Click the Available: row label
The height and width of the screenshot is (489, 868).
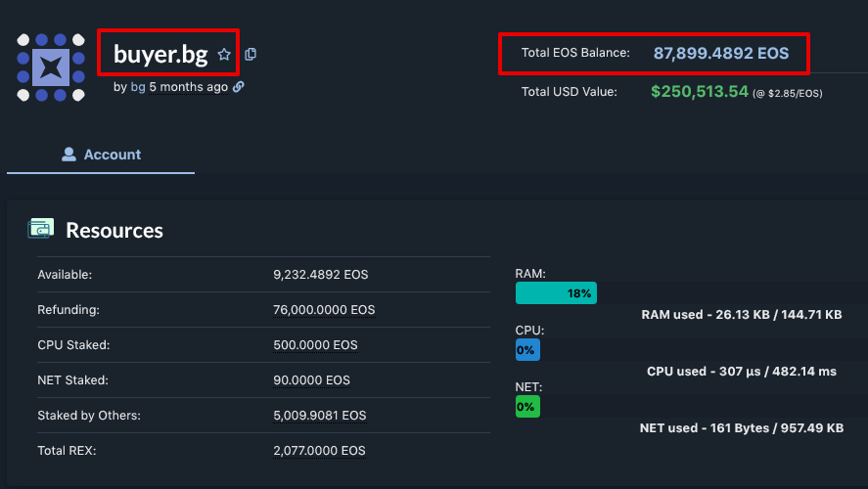(65, 275)
